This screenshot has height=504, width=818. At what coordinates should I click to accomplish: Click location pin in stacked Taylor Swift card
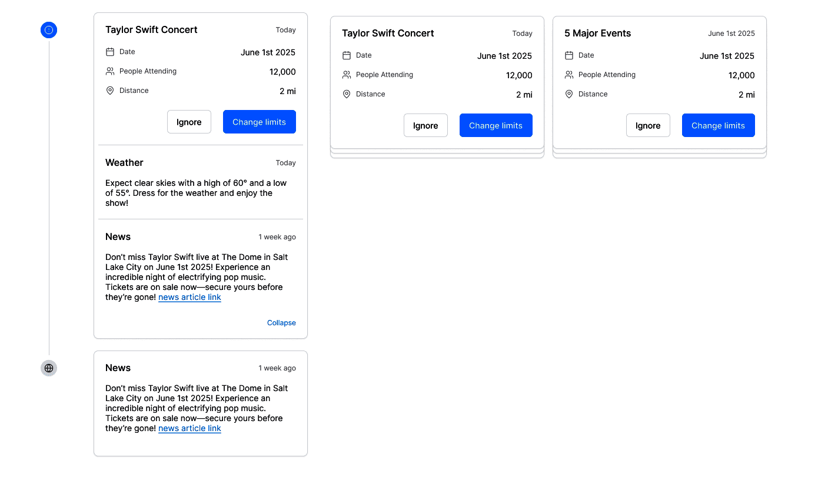347,94
